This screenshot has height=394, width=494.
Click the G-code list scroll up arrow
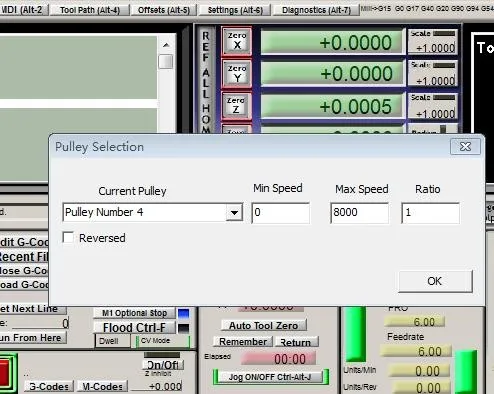pyautogui.click(x=166, y=45)
